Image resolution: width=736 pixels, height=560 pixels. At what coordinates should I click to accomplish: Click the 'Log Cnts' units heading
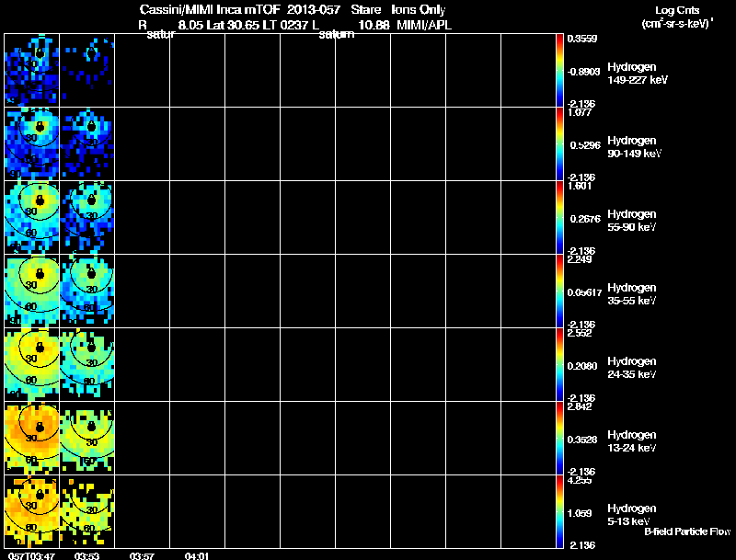click(x=677, y=10)
